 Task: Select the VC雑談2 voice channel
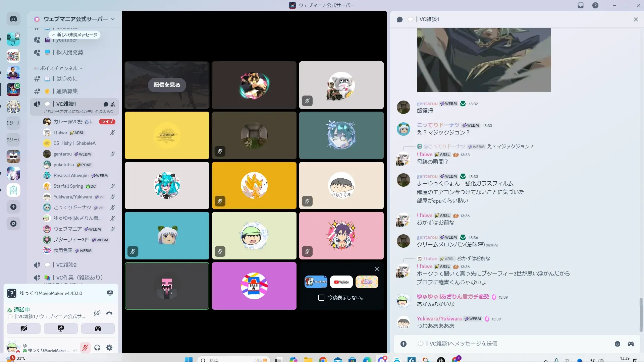(x=66, y=265)
